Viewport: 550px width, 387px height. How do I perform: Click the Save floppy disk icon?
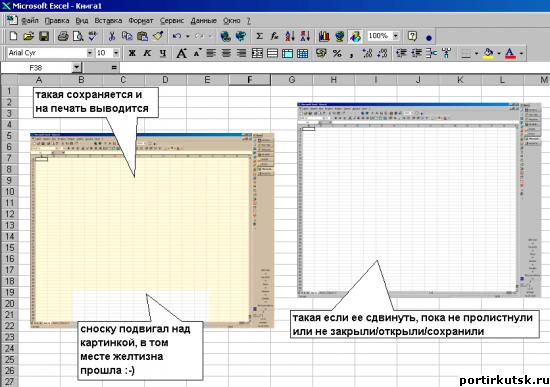[x=44, y=36]
